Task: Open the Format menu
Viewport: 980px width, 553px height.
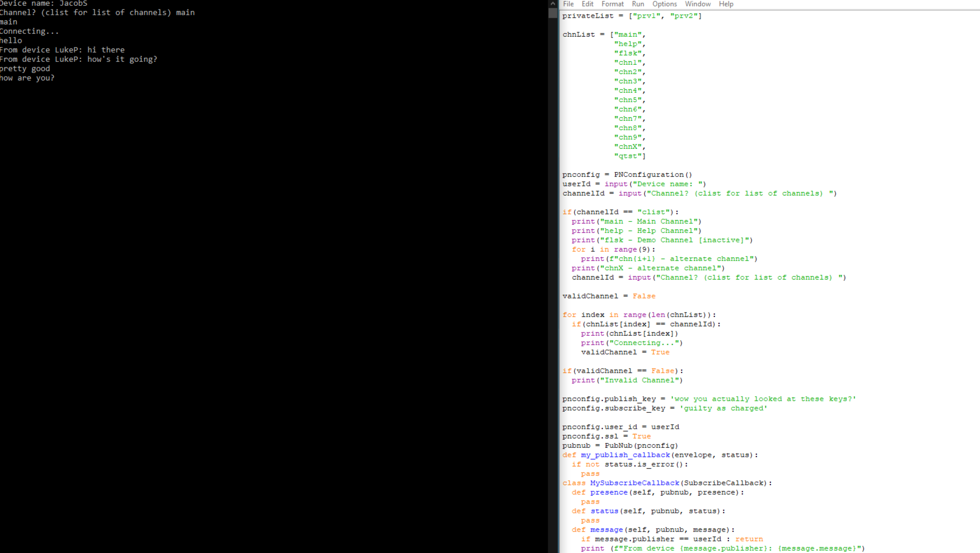Action: click(x=612, y=4)
